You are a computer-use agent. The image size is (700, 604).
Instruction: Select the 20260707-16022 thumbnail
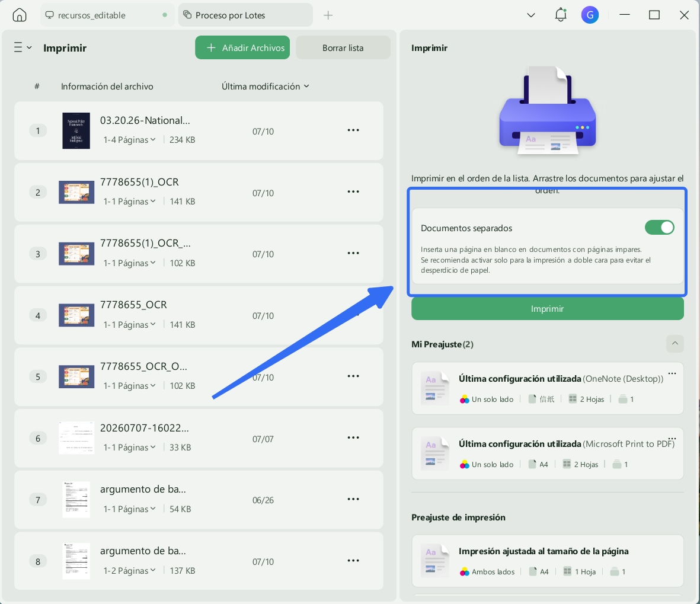click(x=76, y=438)
